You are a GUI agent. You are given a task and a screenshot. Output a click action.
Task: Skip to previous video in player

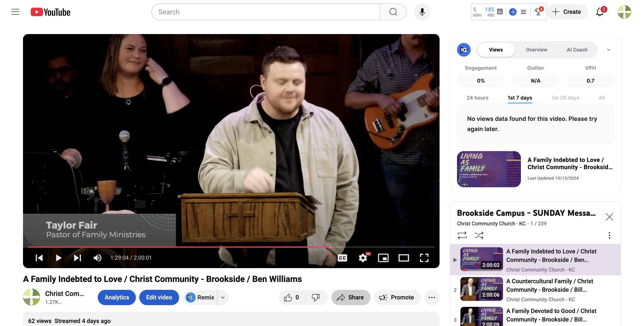(x=39, y=257)
